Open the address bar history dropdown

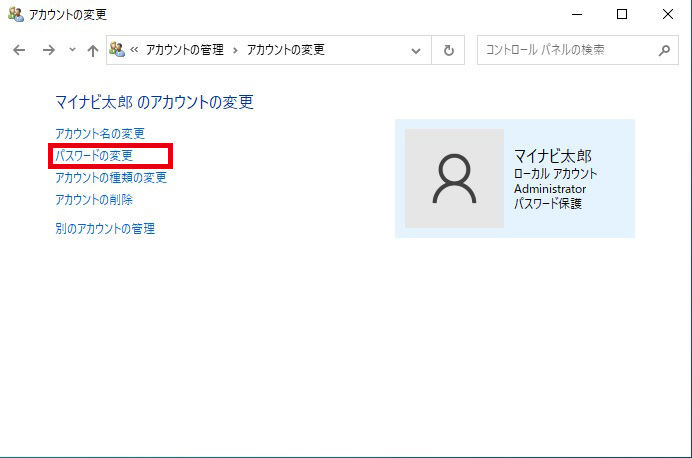415,51
